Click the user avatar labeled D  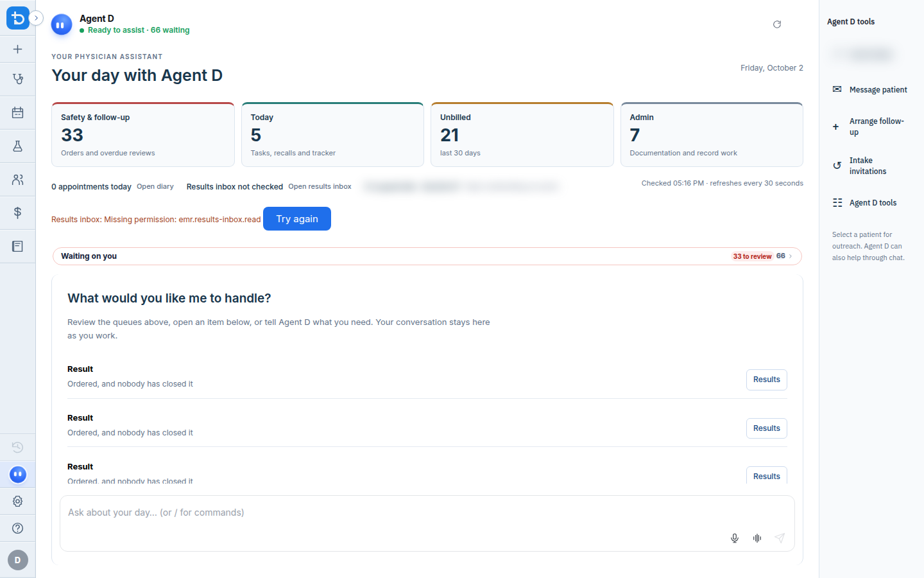pyautogui.click(x=17, y=560)
